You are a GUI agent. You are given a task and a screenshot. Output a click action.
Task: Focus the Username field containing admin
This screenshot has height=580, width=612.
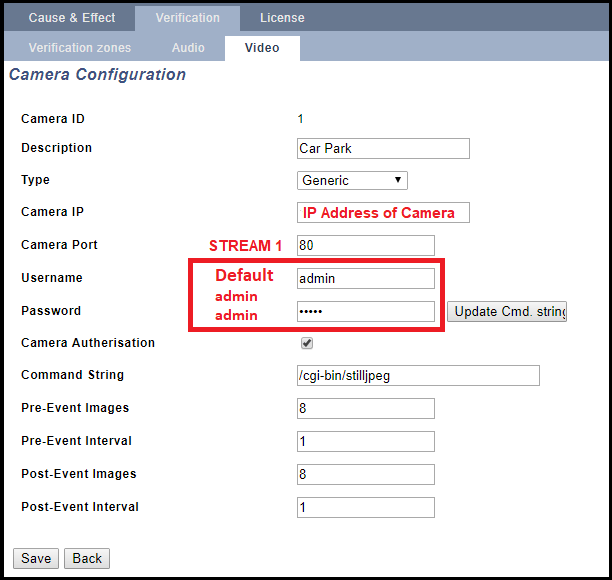click(365, 278)
